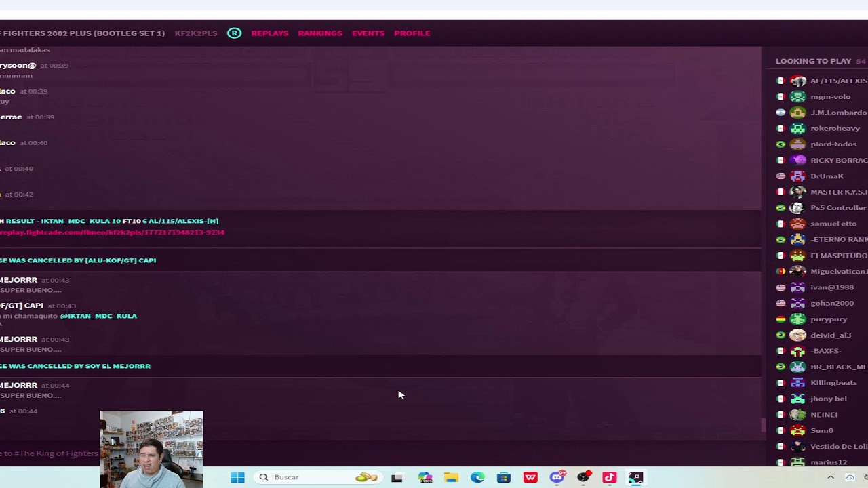Open Ps5 Controller user avatar
The width and height of the screenshot is (868, 488).
pyautogui.click(x=798, y=208)
